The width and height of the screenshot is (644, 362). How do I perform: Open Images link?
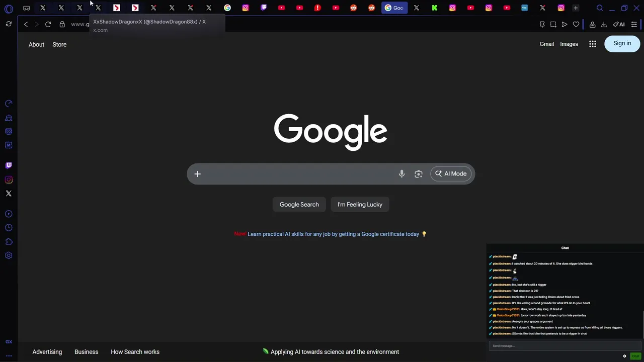(569, 44)
